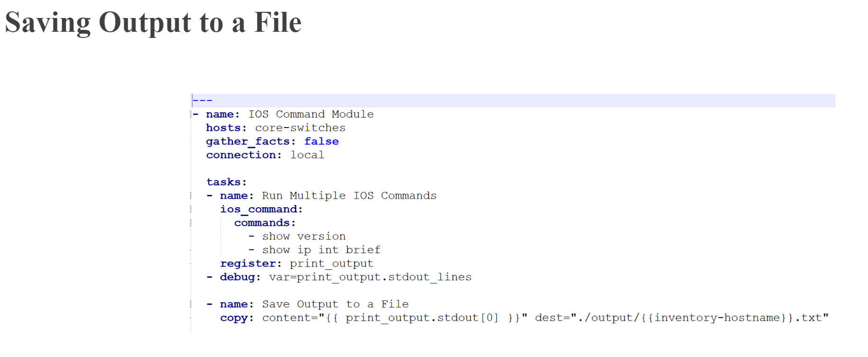Click the false value of gather_facts
The width and height of the screenshot is (868, 357).
click(321, 141)
